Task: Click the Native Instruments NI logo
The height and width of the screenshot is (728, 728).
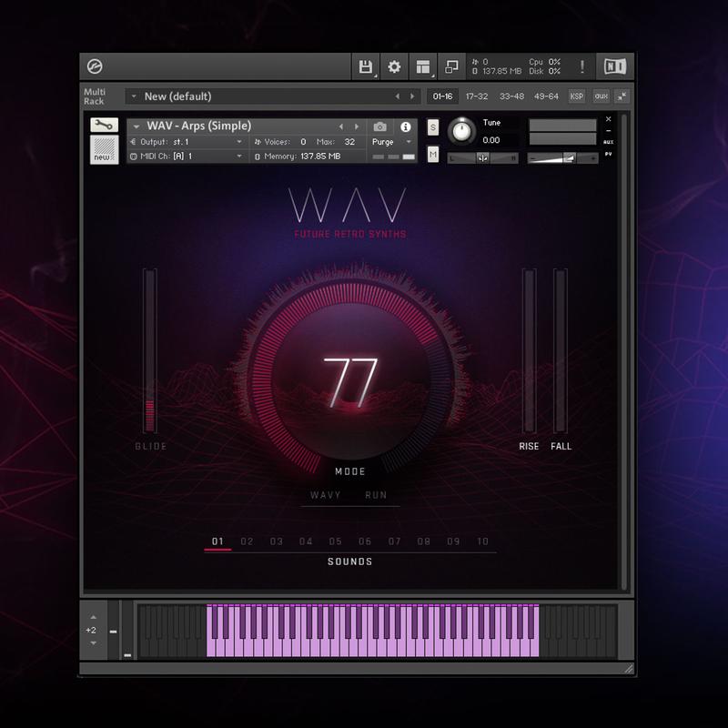Action: 615,66
